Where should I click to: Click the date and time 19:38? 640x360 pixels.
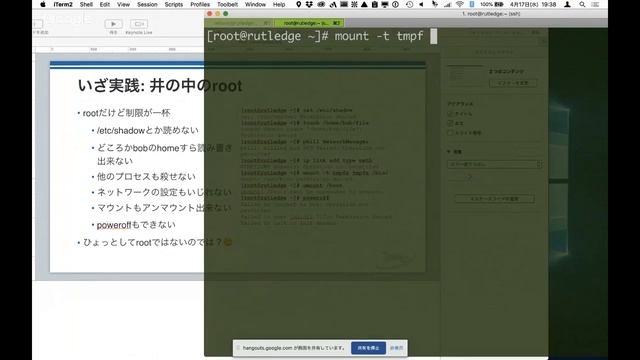(x=533, y=4)
